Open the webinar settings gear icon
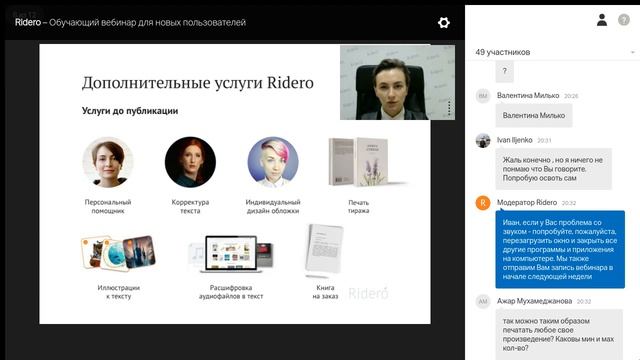The image size is (640, 360). pos(444,22)
